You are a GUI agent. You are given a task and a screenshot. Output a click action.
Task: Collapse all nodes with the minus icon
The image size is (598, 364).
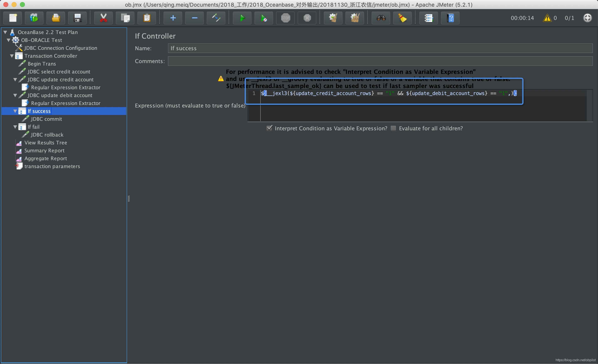[x=194, y=18]
